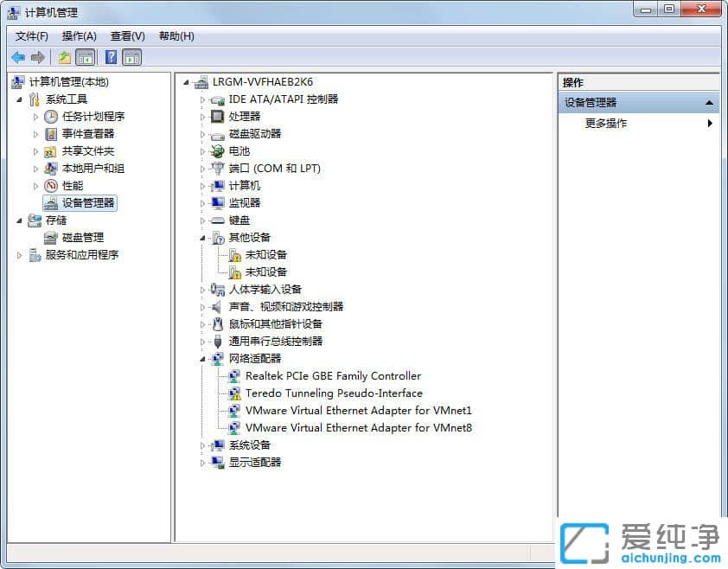Click the forward navigation arrow
The height and width of the screenshot is (569, 728).
[x=36, y=57]
